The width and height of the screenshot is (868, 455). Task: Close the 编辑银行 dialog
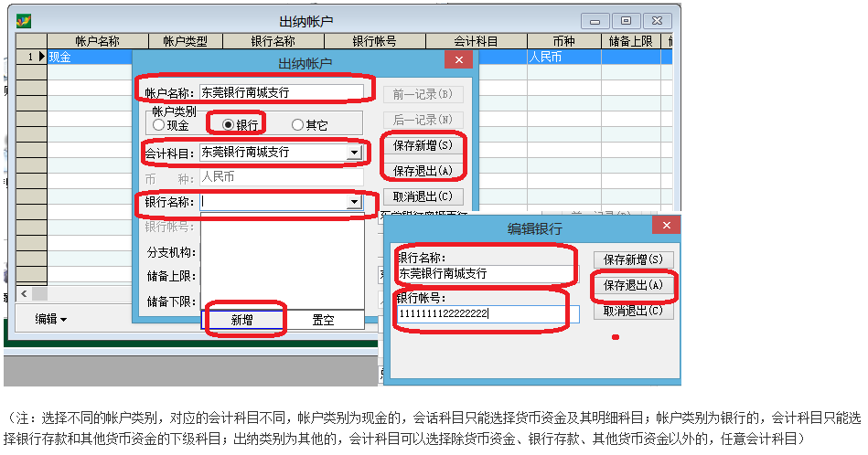(x=667, y=225)
